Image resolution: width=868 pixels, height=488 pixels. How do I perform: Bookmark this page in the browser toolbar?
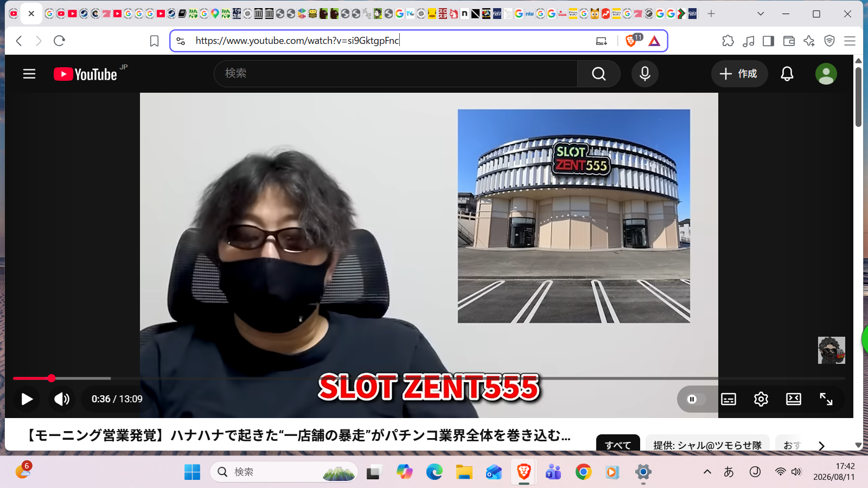pos(154,41)
